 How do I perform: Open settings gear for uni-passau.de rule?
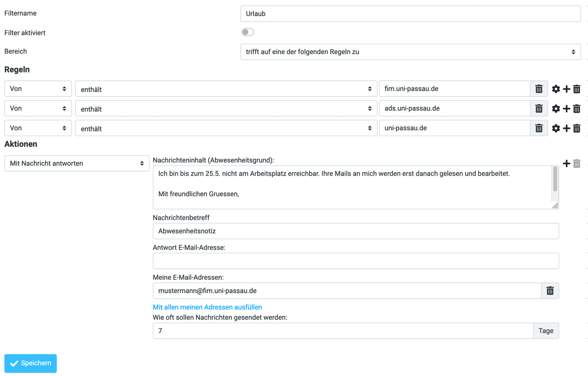(x=556, y=128)
